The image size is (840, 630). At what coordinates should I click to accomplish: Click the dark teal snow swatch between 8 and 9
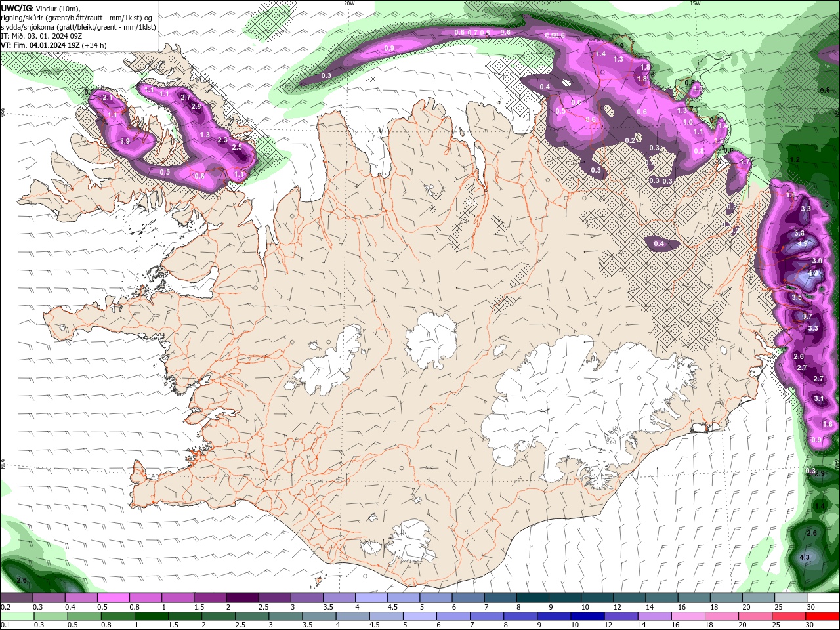coord(532,598)
